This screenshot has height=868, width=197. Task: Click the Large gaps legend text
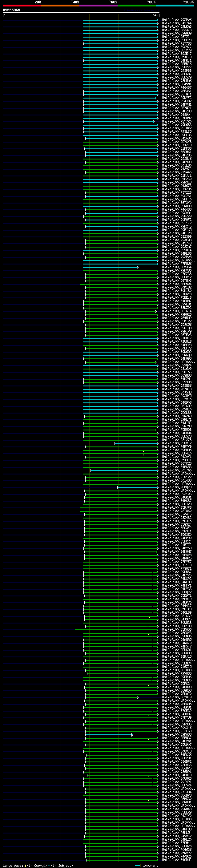(13, 865)
